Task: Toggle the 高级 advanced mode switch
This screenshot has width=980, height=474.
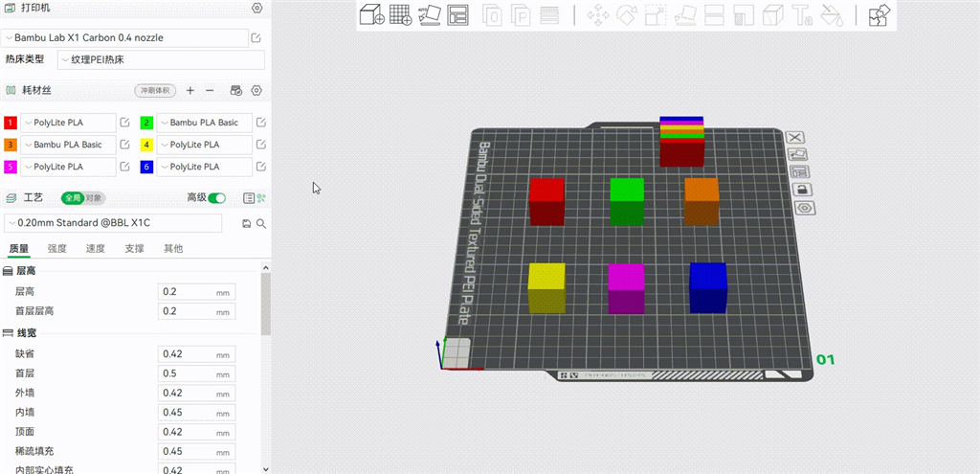Action: (x=217, y=197)
